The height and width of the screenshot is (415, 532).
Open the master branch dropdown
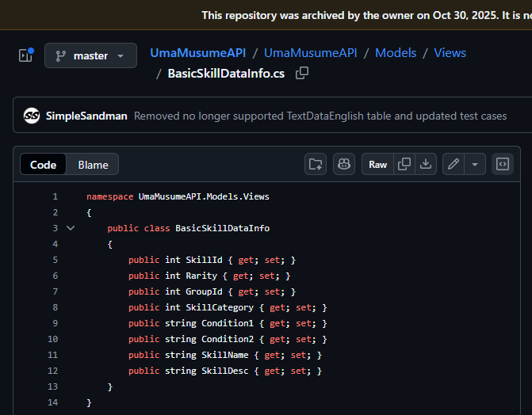[90, 55]
